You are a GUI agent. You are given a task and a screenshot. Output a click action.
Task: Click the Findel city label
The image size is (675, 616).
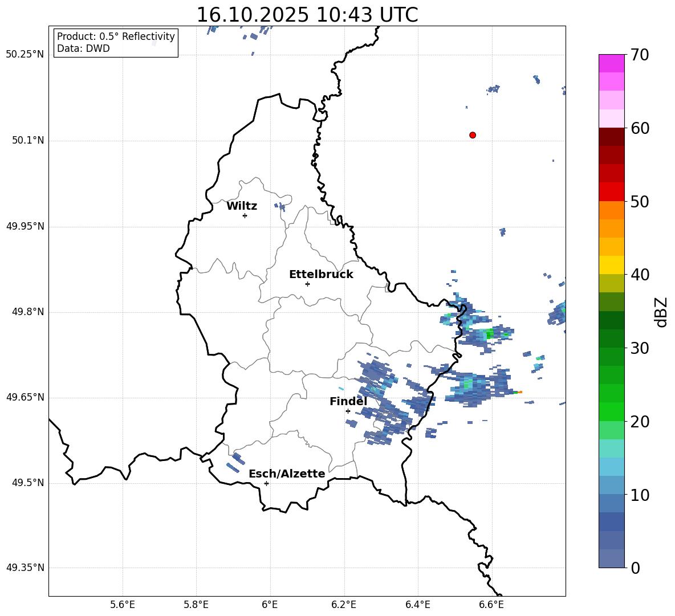(x=348, y=401)
